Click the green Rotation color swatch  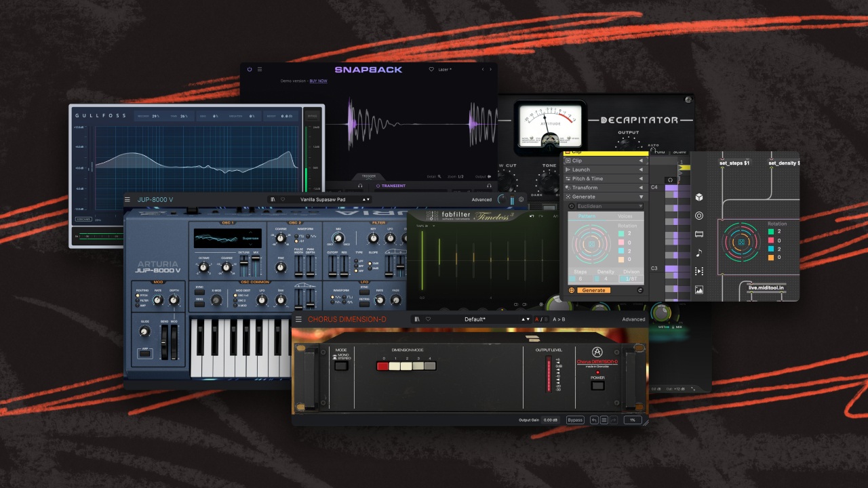coord(772,232)
